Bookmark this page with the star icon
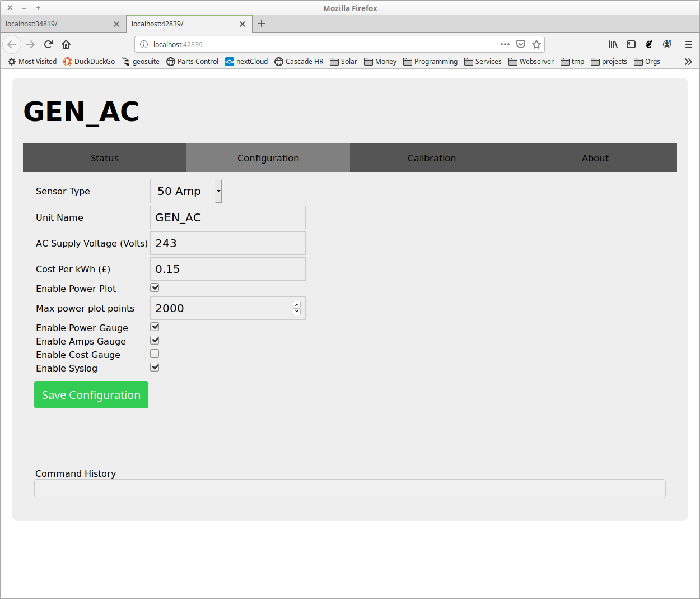 pos(536,44)
